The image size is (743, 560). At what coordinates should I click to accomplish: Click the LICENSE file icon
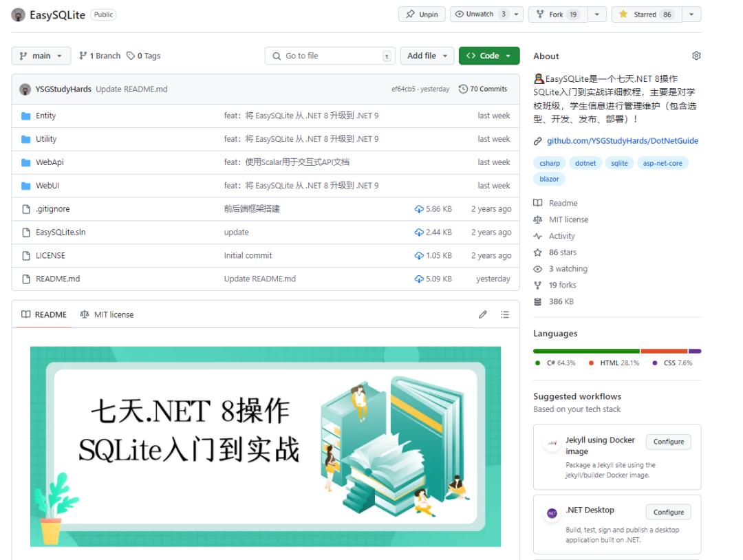26,255
